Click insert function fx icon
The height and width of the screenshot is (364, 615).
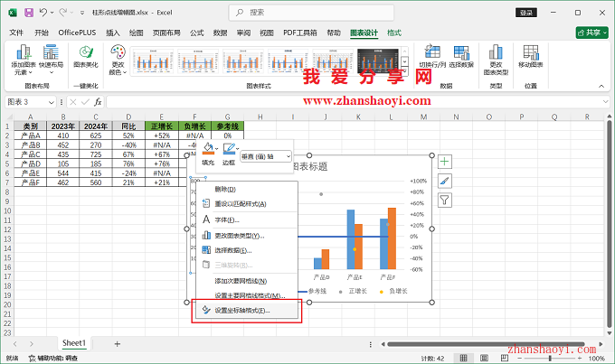tap(98, 102)
